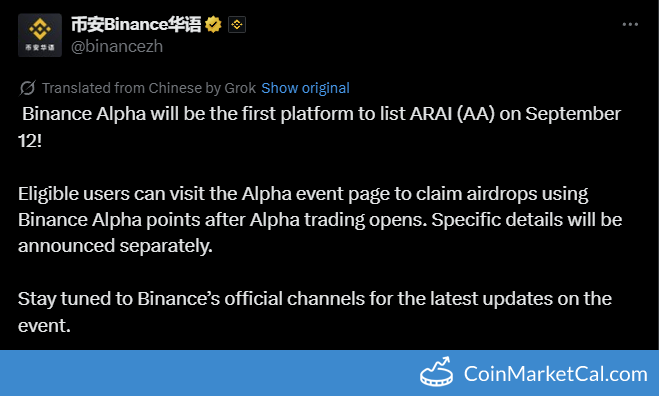Select the paragraph about listing ARAI (AA)

point(319,127)
